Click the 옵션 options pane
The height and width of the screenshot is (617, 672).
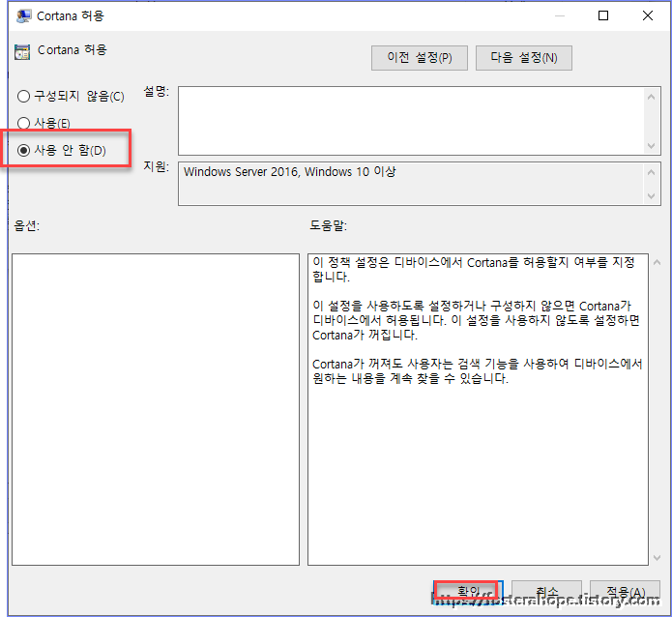coord(156,409)
